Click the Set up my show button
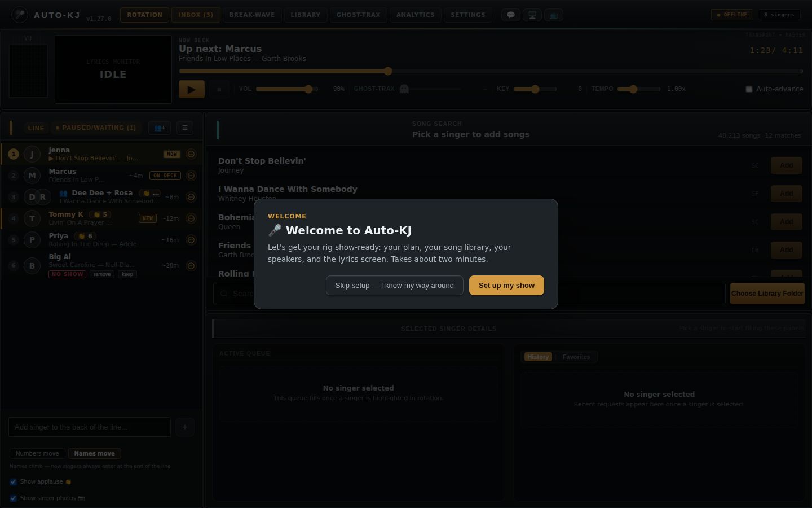Image resolution: width=812 pixels, height=508 pixels. coord(506,286)
